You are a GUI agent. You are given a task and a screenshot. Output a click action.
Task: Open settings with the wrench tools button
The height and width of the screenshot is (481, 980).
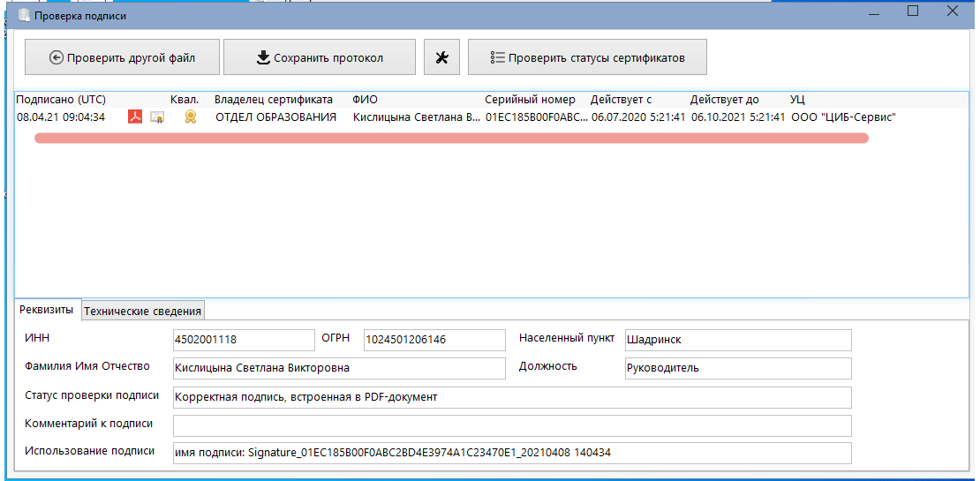tap(442, 58)
